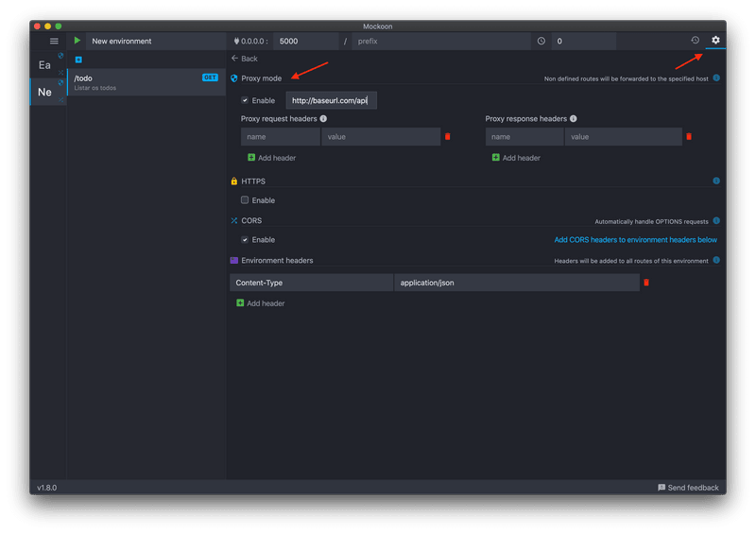Click the HTTPS lock icon
Screen dimensions: 756x534
(x=233, y=181)
